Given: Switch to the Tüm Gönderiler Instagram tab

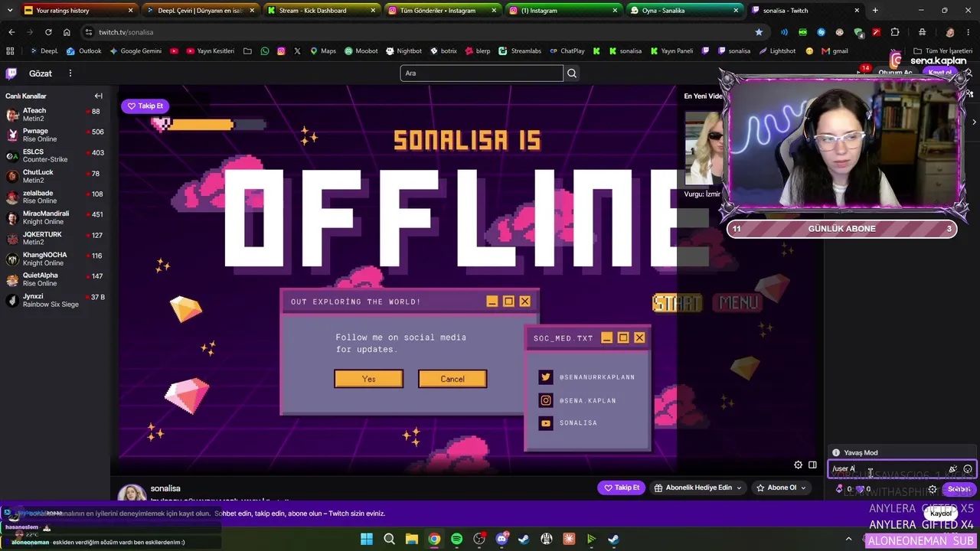Looking at the screenshot, I should coord(442,11).
